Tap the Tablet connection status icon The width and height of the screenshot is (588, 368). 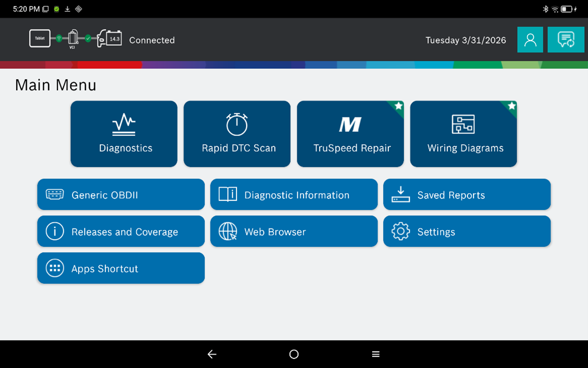pyautogui.click(x=40, y=38)
